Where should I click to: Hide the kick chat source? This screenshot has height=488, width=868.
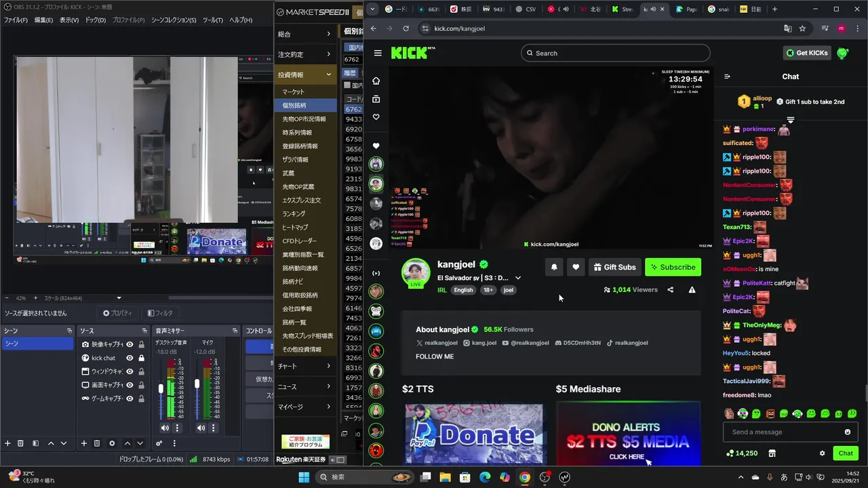click(130, 358)
